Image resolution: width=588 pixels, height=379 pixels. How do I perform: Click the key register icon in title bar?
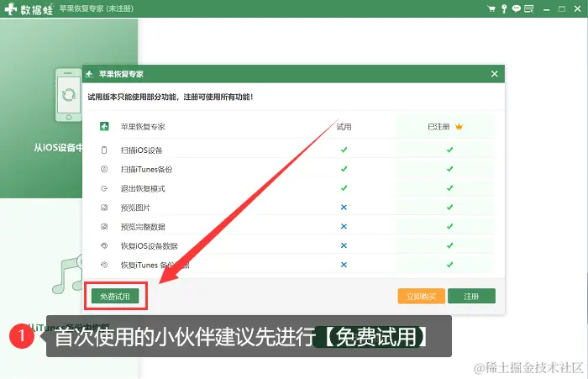point(504,8)
